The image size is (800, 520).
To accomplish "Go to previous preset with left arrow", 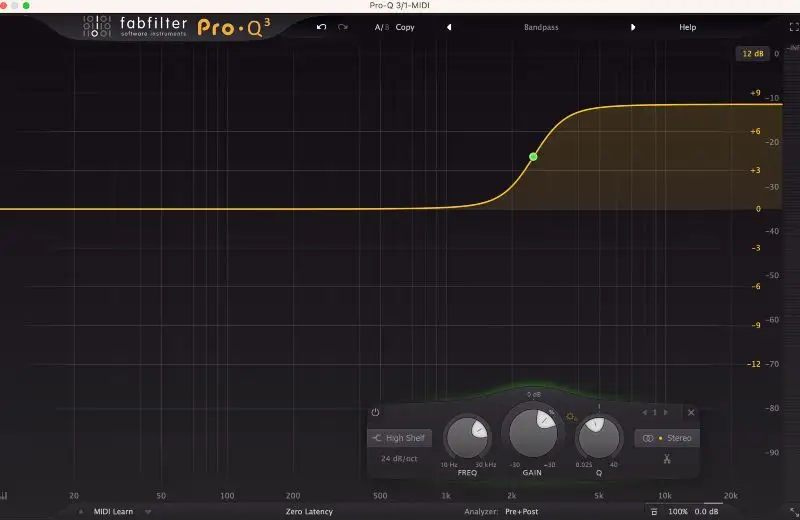I will click(x=449, y=27).
